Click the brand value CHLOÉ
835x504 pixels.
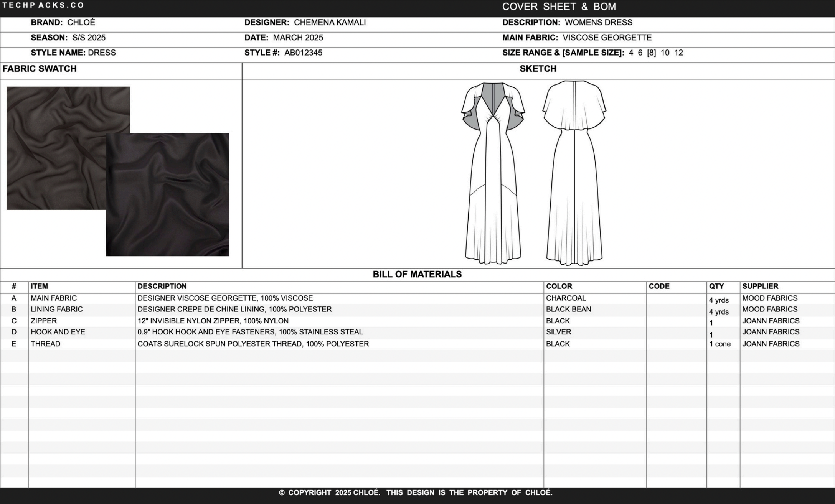click(x=81, y=22)
